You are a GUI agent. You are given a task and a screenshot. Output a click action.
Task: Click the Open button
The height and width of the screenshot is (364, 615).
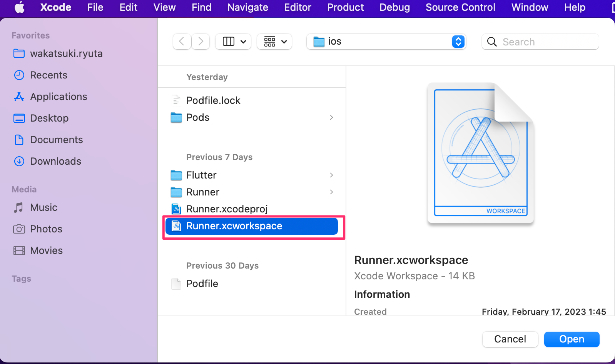coord(572,339)
